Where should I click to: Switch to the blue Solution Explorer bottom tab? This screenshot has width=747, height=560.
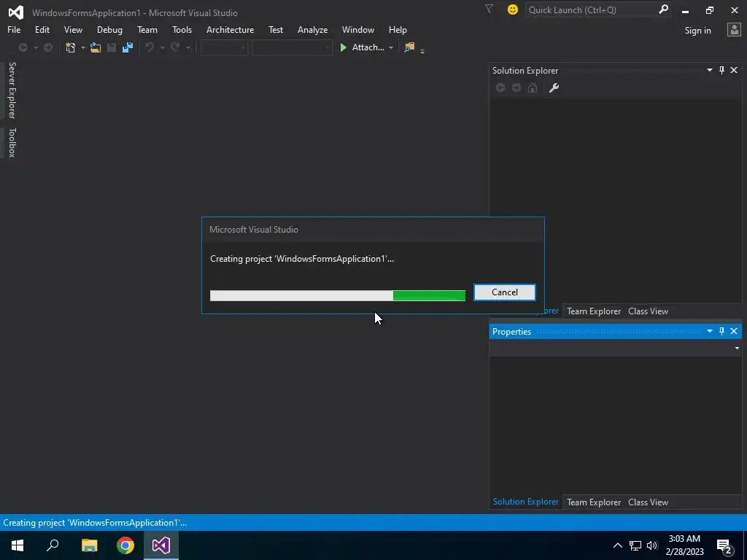(526, 502)
